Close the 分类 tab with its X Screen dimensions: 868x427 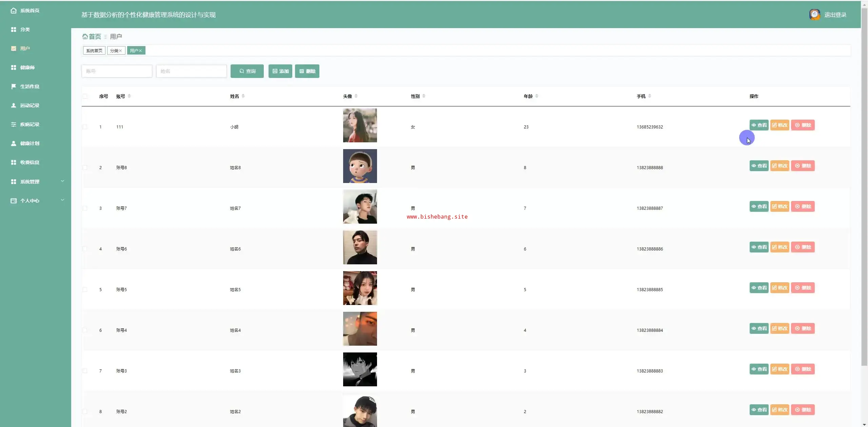pyautogui.click(x=120, y=51)
